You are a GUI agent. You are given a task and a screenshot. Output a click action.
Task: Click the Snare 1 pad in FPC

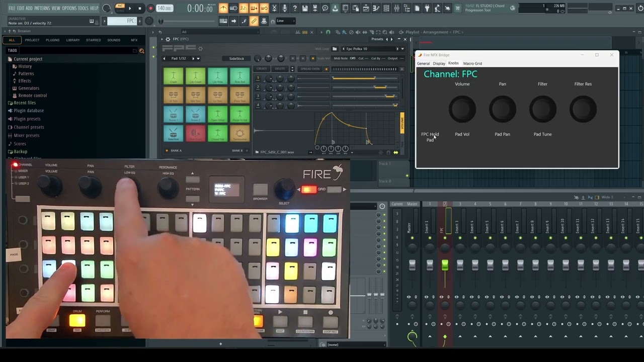pos(173,115)
